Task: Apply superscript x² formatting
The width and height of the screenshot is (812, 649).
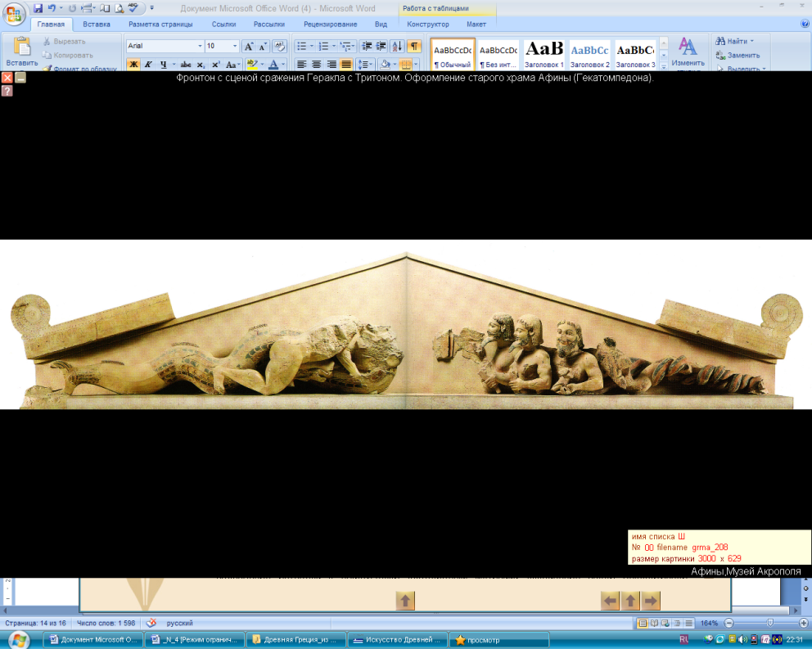Action: point(216,64)
